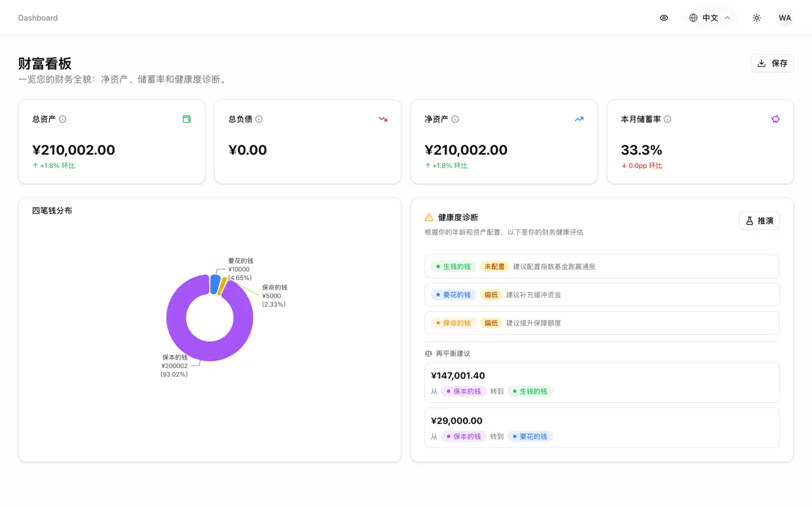Click the purple piggy bank icon
Image resolution: width=812 pixels, height=508 pixels.
click(775, 119)
